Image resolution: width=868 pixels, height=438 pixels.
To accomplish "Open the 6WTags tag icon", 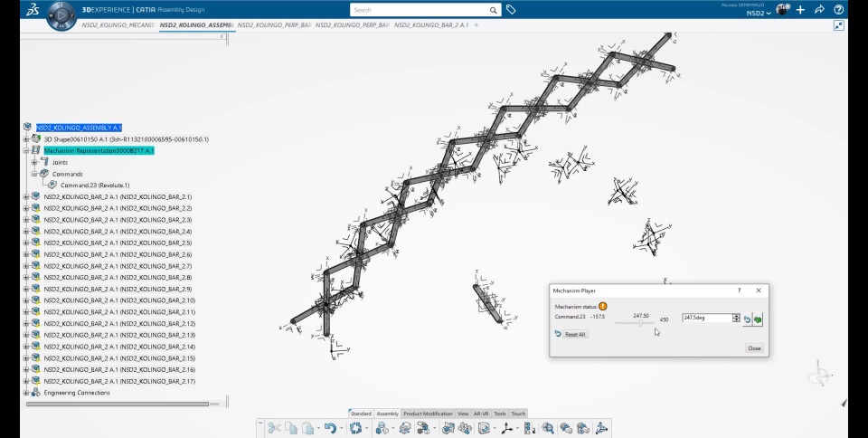I will 510,9.
